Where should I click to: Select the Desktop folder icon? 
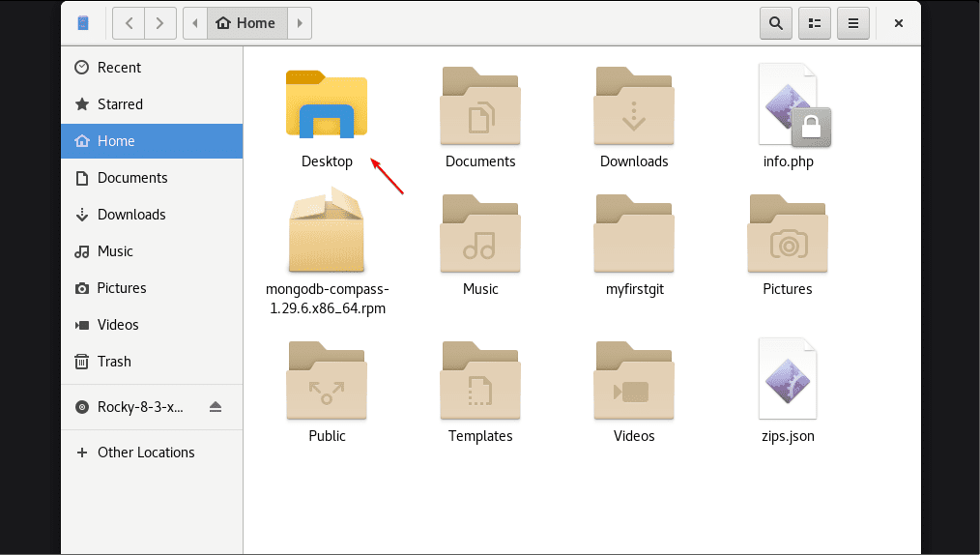click(x=327, y=104)
